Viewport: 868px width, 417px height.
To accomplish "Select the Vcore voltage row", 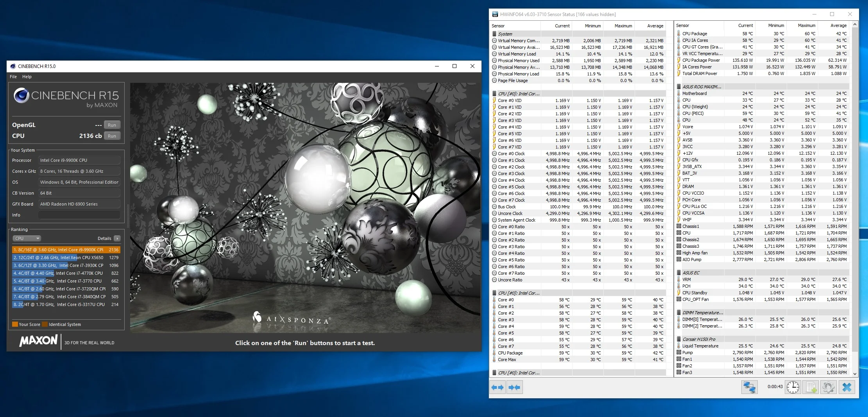I will click(x=762, y=127).
